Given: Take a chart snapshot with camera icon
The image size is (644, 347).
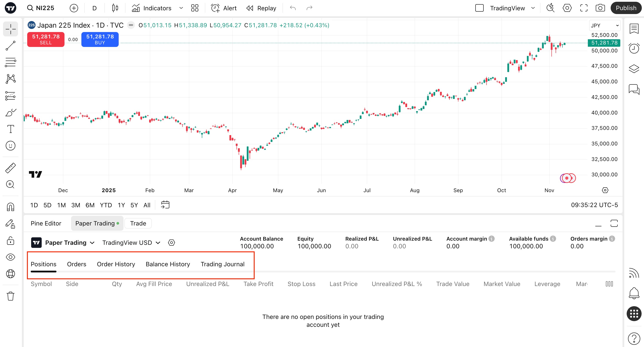Looking at the screenshot, I should [x=600, y=8].
